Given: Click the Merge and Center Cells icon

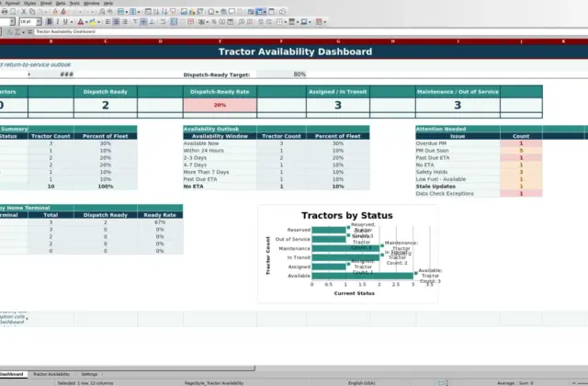Looking at the screenshot, I should click(174, 22).
